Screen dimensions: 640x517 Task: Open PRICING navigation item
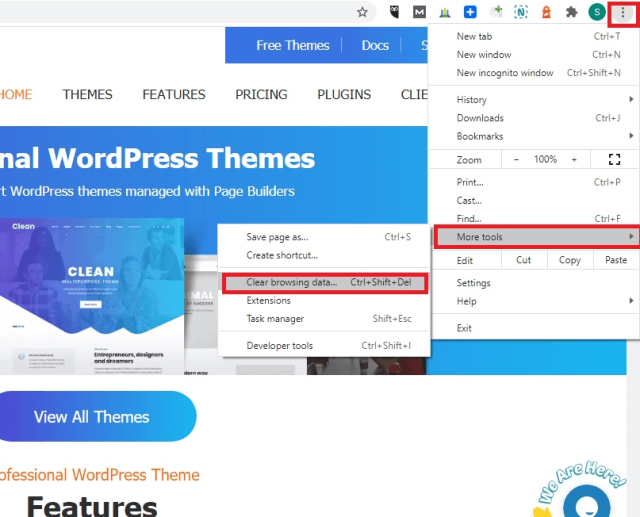261,94
